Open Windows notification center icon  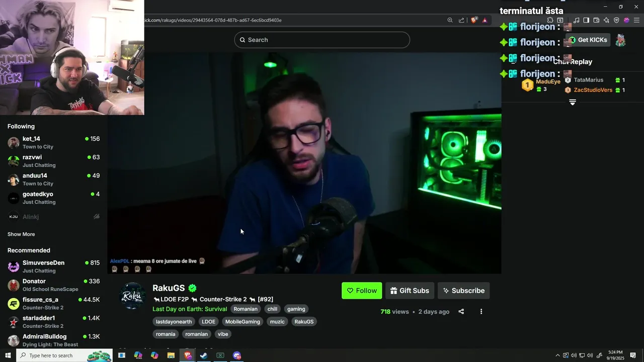[633, 355]
